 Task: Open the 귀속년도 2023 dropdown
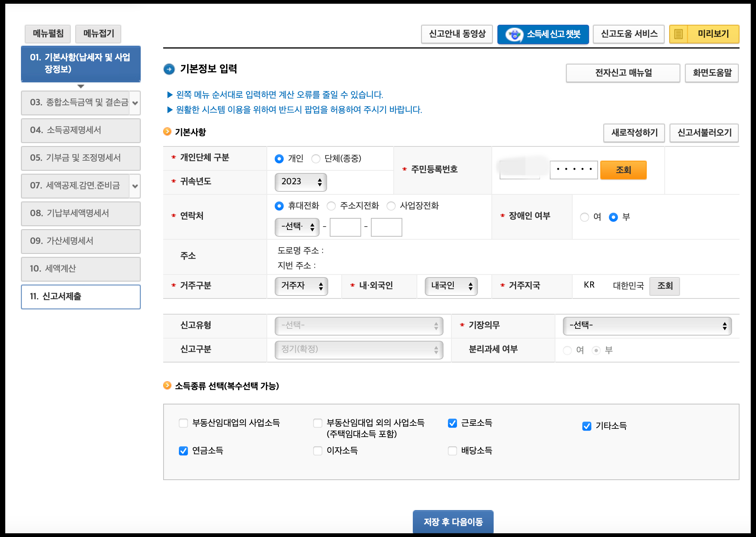pos(301,182)
